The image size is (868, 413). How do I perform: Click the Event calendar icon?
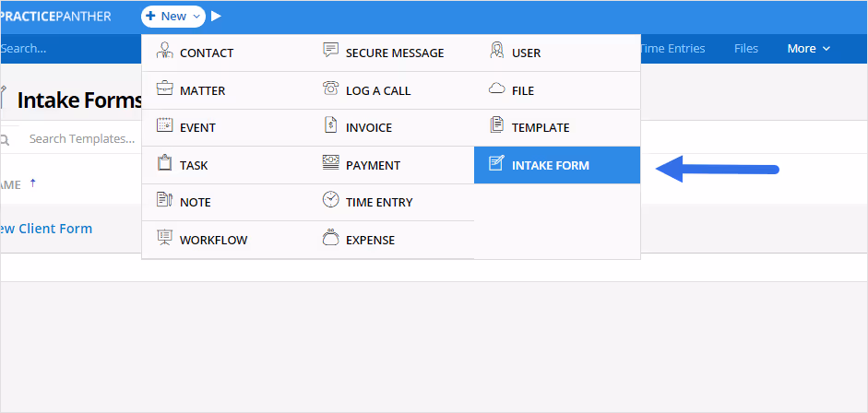pyautogui.click(x=165, y=125)
